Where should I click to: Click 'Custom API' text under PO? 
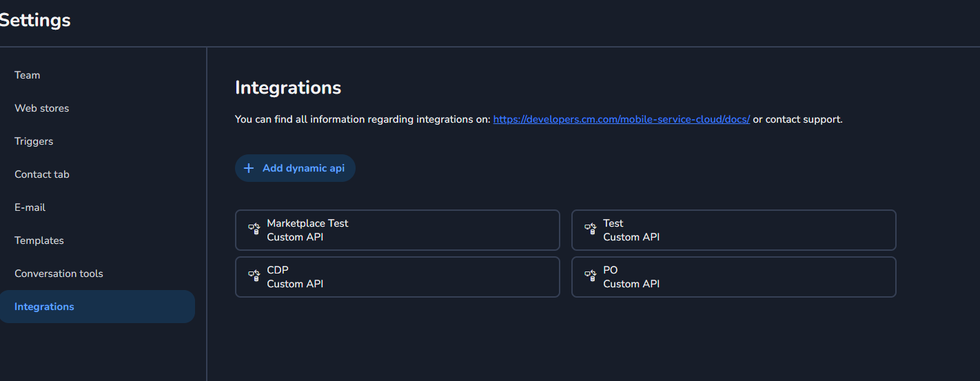click(631, 284)
